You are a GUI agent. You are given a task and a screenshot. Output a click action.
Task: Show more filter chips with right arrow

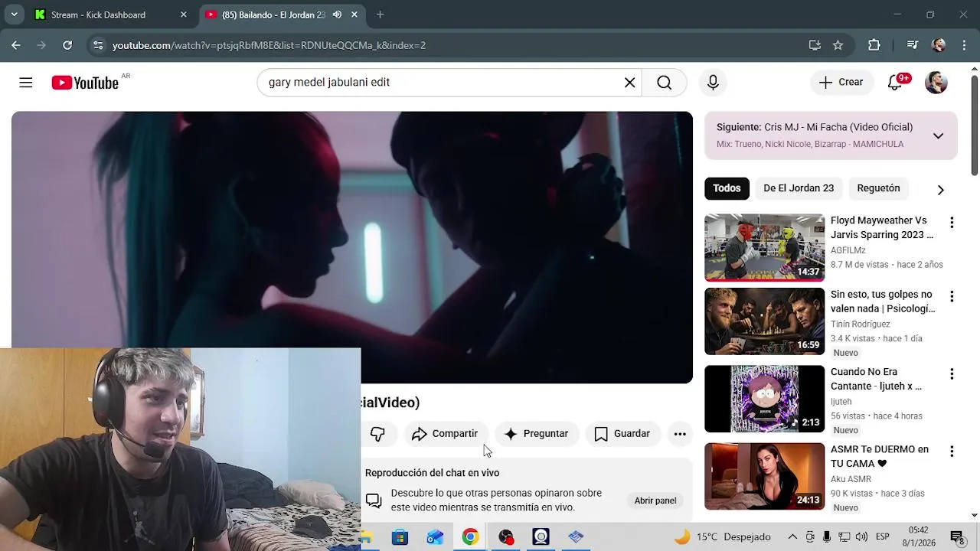[x=940, y=189]
